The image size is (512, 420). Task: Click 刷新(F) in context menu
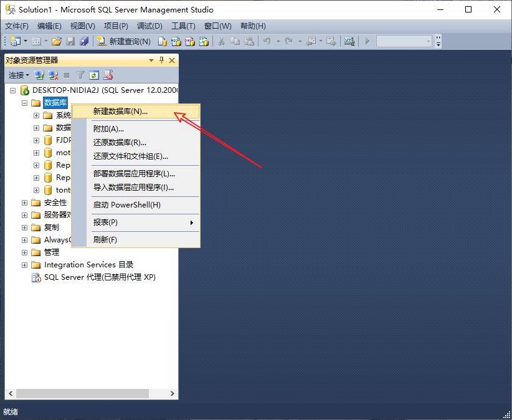(136, 239)
